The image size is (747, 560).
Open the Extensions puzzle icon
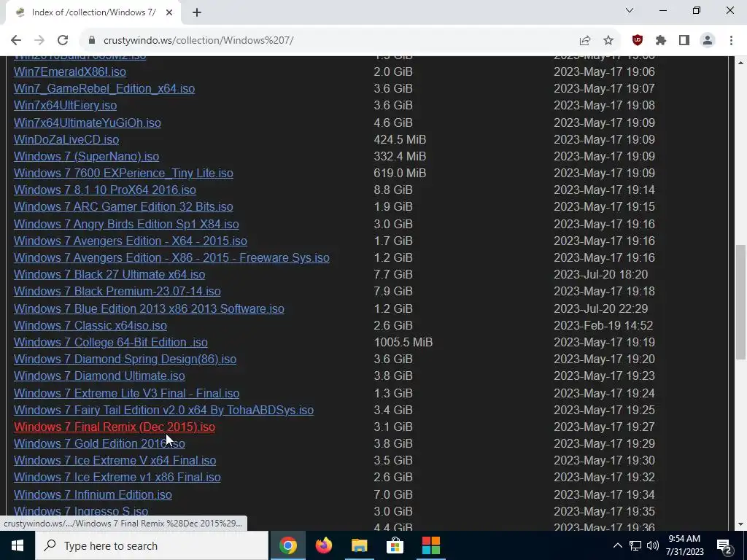click(661, 41)
